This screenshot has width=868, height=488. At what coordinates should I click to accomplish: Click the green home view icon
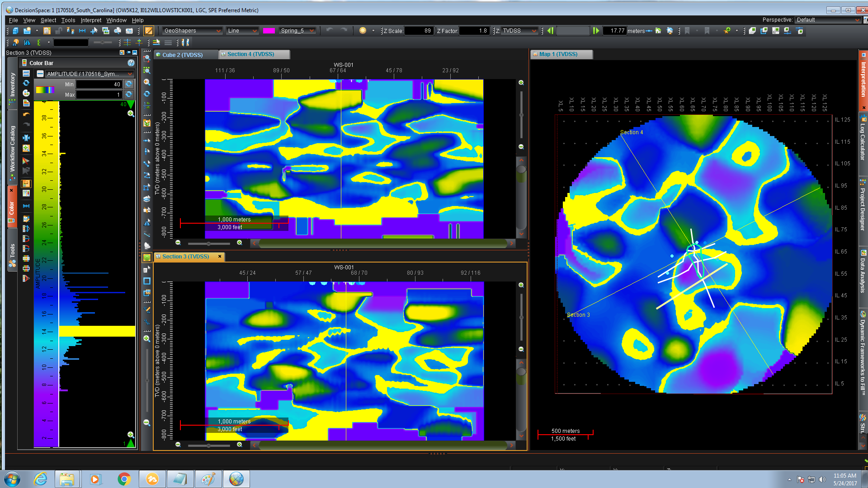pos(658,31)
